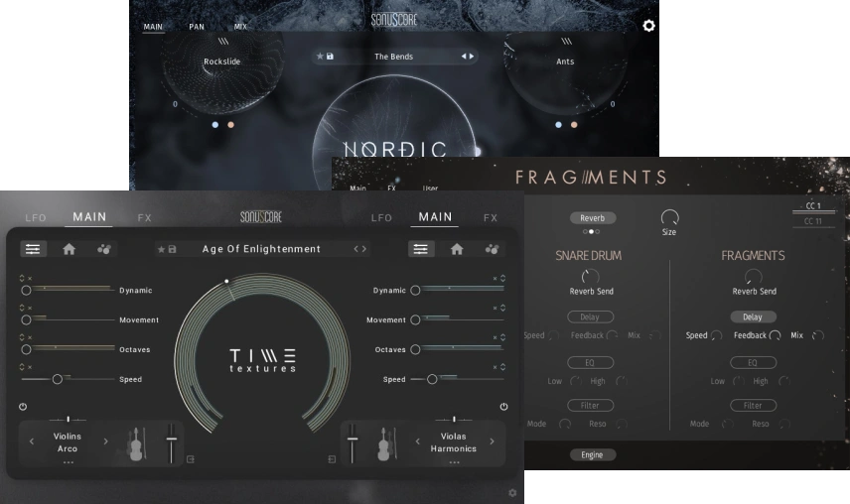
Task: Open the left LFO tab
Action: (x=36, y=217)
